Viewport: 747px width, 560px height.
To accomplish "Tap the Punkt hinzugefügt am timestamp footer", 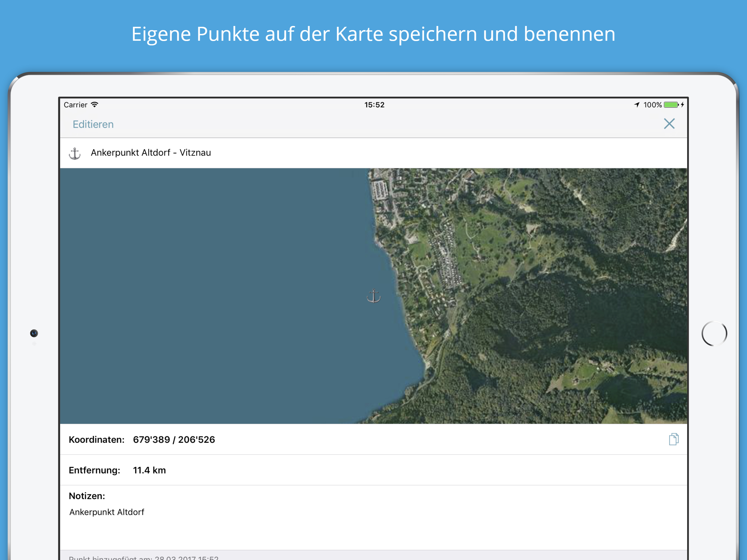I will click(x=144, y=557).
